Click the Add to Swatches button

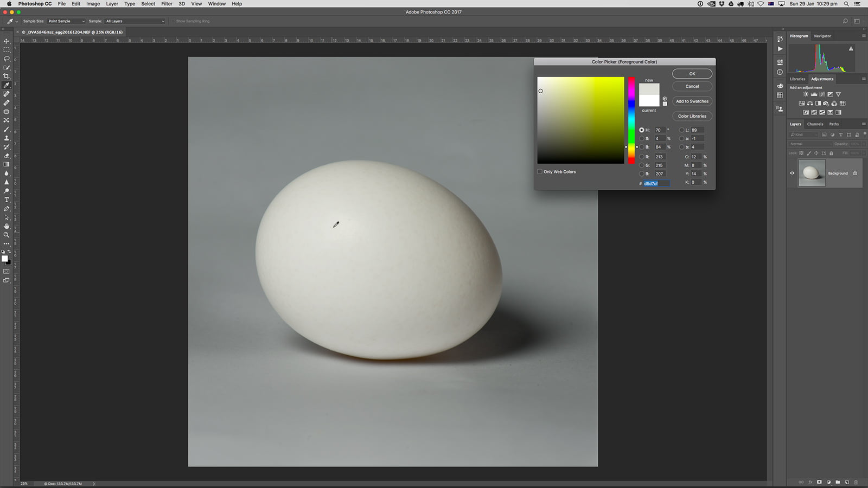[x=692, y=101]
